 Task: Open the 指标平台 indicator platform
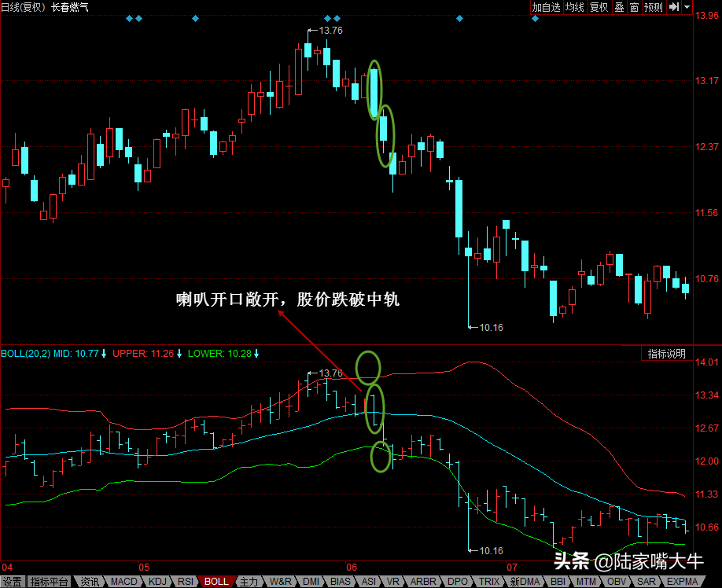pos(50,582)
